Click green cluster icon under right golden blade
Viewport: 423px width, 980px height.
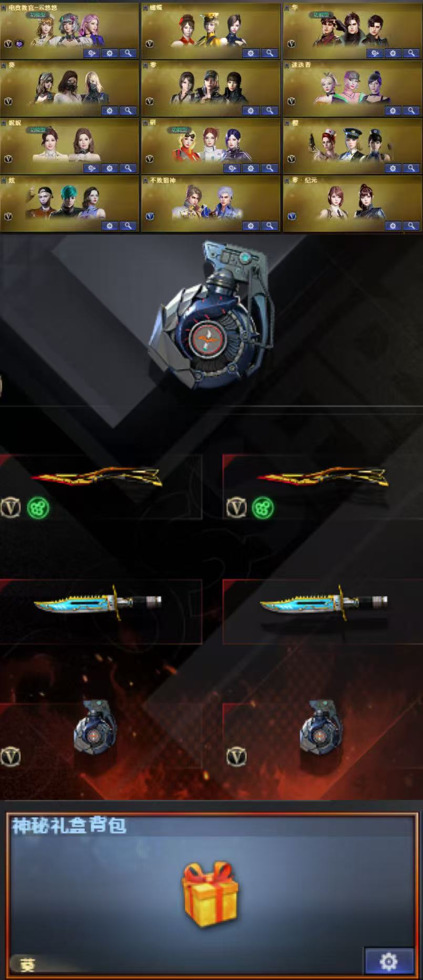point(263,508)
